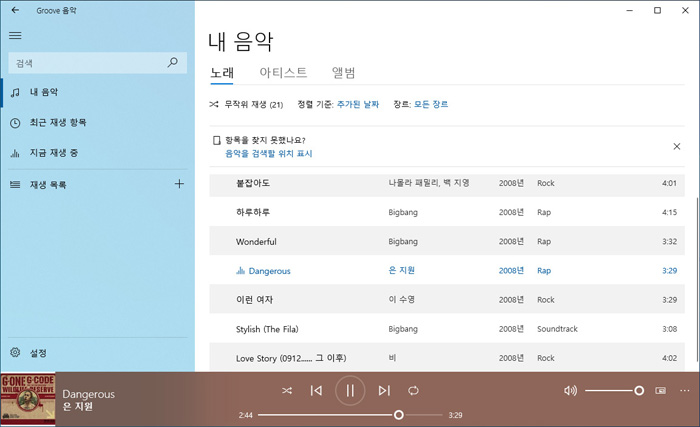Click artist 나몰라 패밀리, 백 지영
This screenshot has height=427, width=700.
pyautogui.click(x=429, y=183)
